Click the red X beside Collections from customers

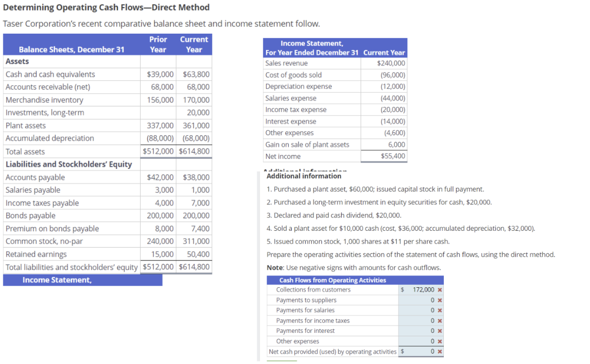(440, 289)
